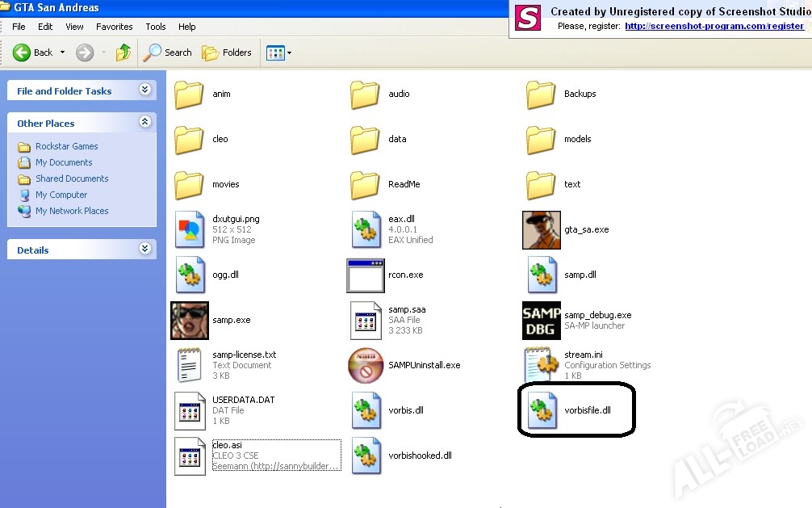Select the SAMPUninstall.exe icon
Viewport: 812px width, 508px height.
366,366
